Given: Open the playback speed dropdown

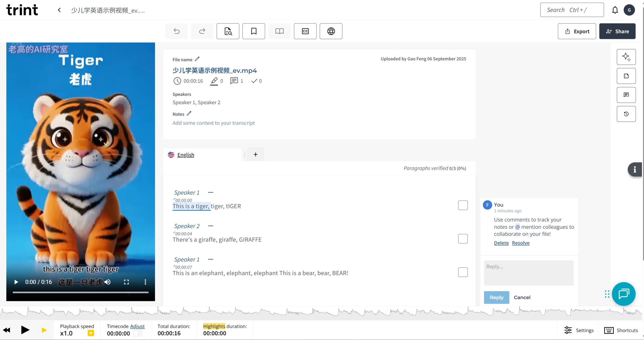Looking at the screenshot, I should tap(91, 333).
